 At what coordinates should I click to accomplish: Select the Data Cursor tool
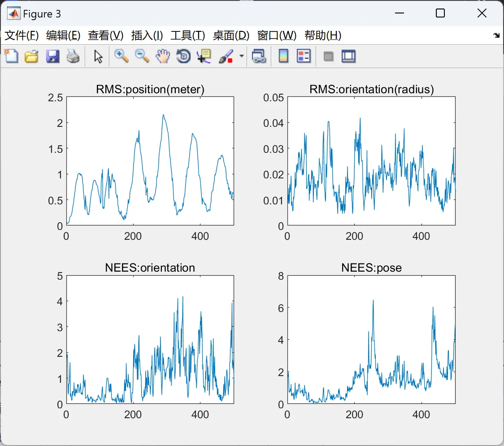[x=204, y=56]
